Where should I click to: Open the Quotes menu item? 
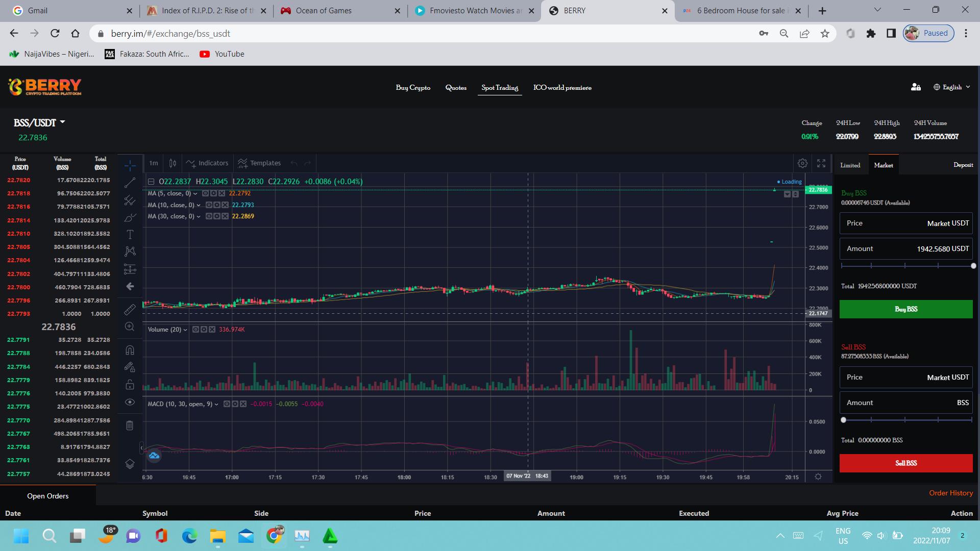click(x=455, y=88)
